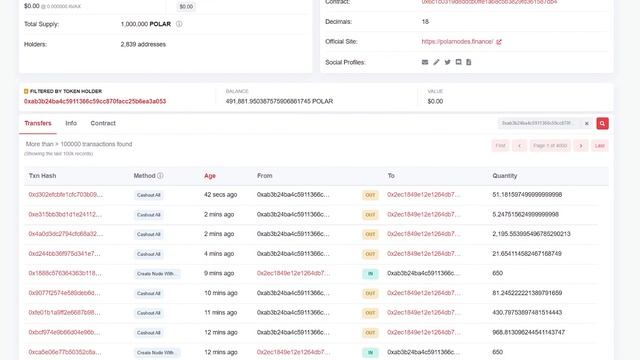Open transaction hash 0x9077f2574e589deb6d

[x=64, y=293]
